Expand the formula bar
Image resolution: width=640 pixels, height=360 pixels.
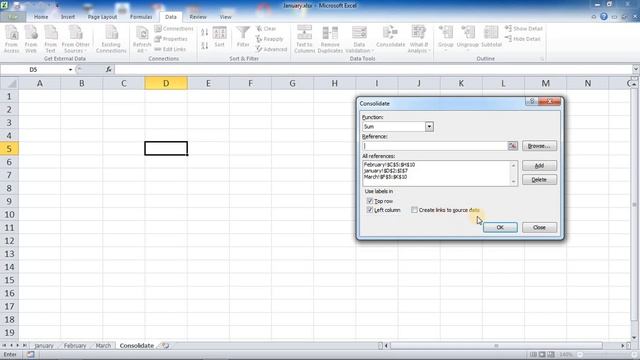[x=636, y=69]
